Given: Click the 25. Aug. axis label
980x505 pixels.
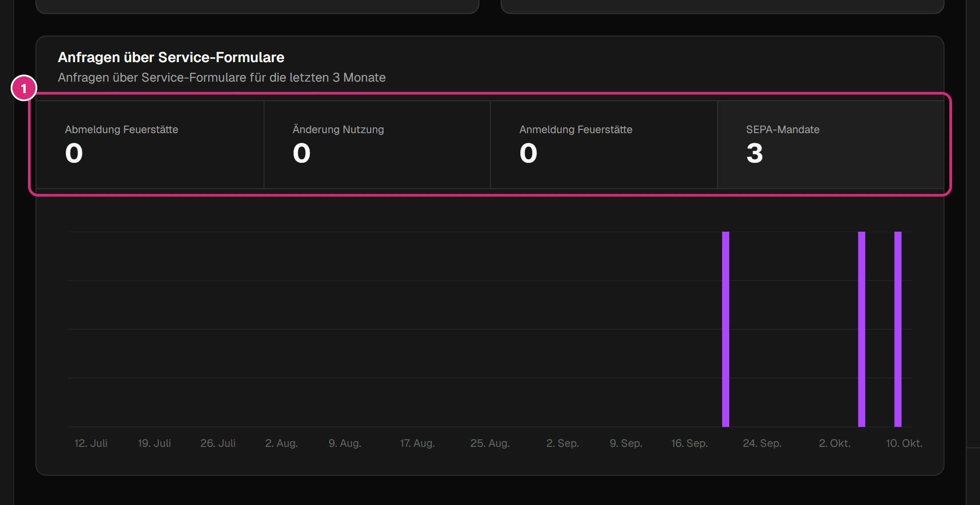Looking at the screenshot, I should pos(490,443).
